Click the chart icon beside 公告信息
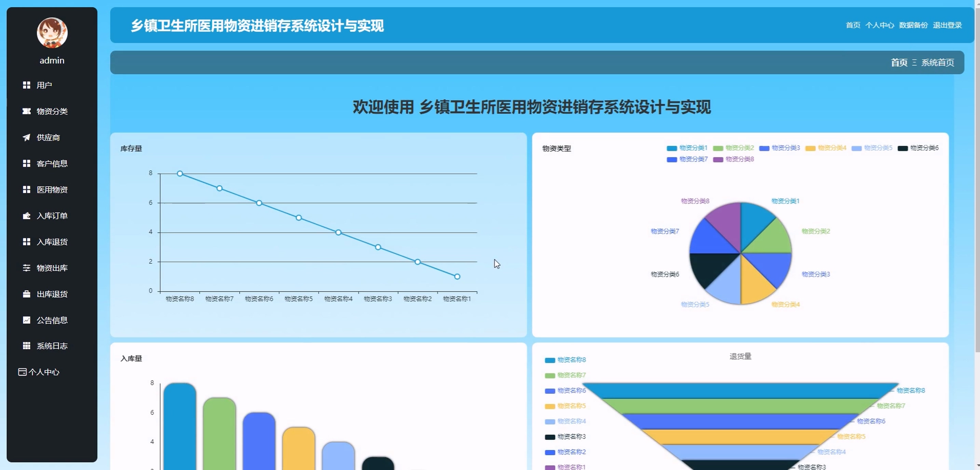 (26, 320)
